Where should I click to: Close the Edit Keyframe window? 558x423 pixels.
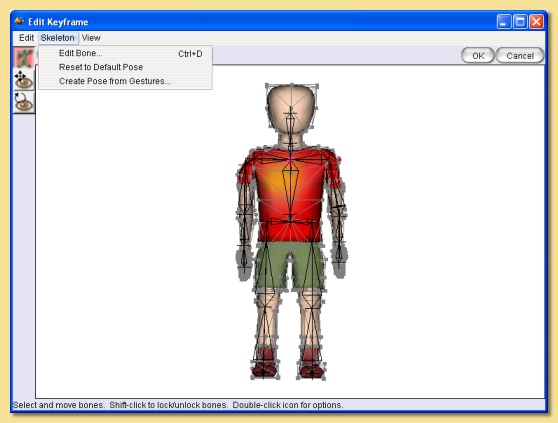tap(536, 22)
